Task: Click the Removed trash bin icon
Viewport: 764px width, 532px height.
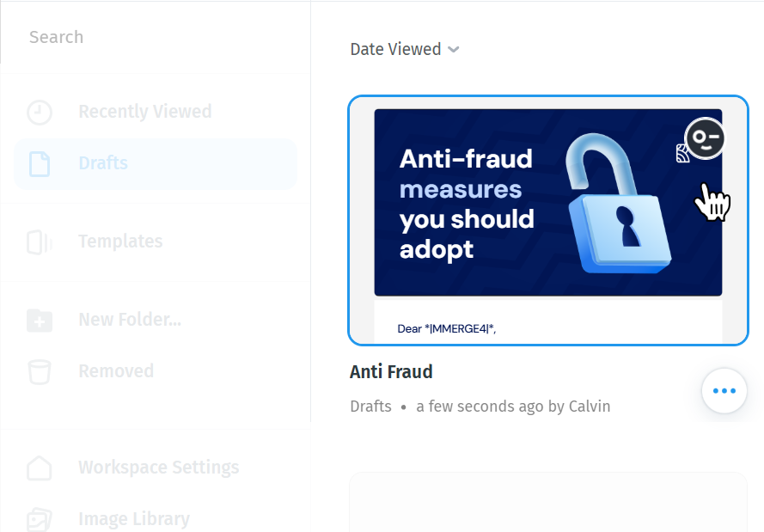Action: click(x=40, y=372)
